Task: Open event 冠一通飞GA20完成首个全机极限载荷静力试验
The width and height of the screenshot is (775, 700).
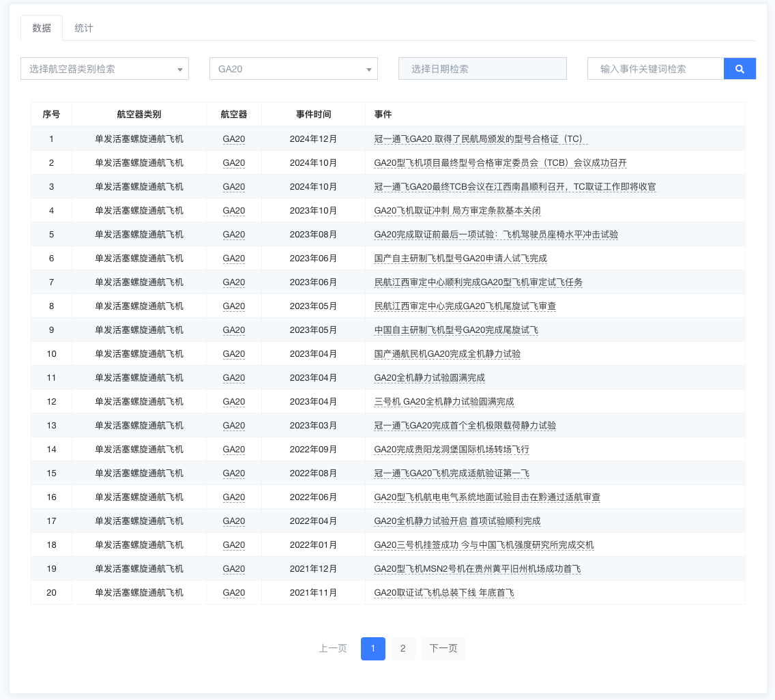Action: click(x=465, y=426)
